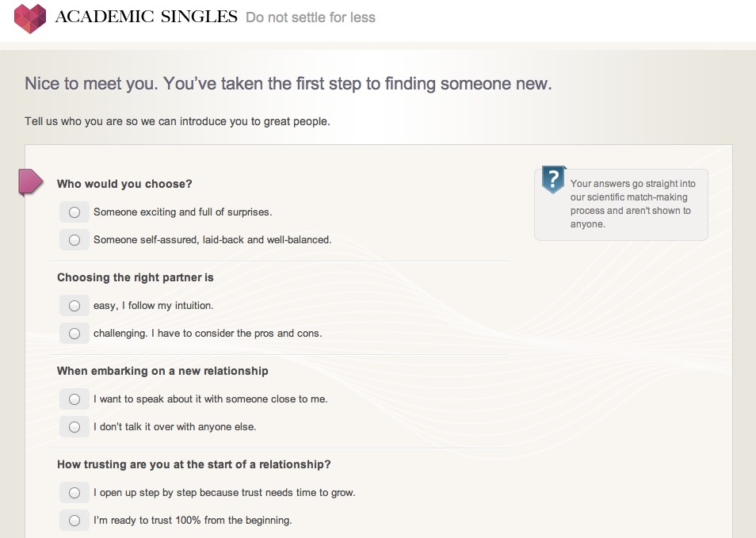
Task: Click the Academic Singles heart logo
Action: pos(31,17)
